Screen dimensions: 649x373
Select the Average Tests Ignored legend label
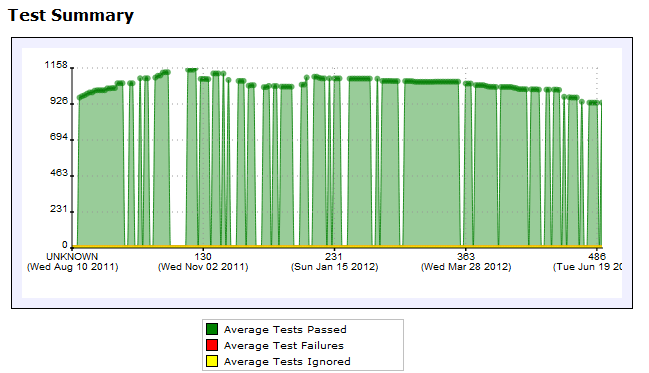point(287,361)
